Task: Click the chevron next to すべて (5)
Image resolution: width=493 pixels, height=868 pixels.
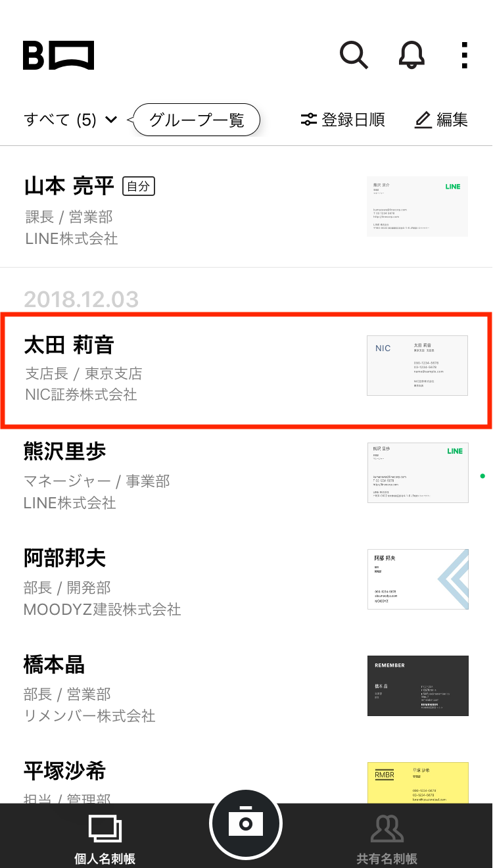Action: coord(110,120)
